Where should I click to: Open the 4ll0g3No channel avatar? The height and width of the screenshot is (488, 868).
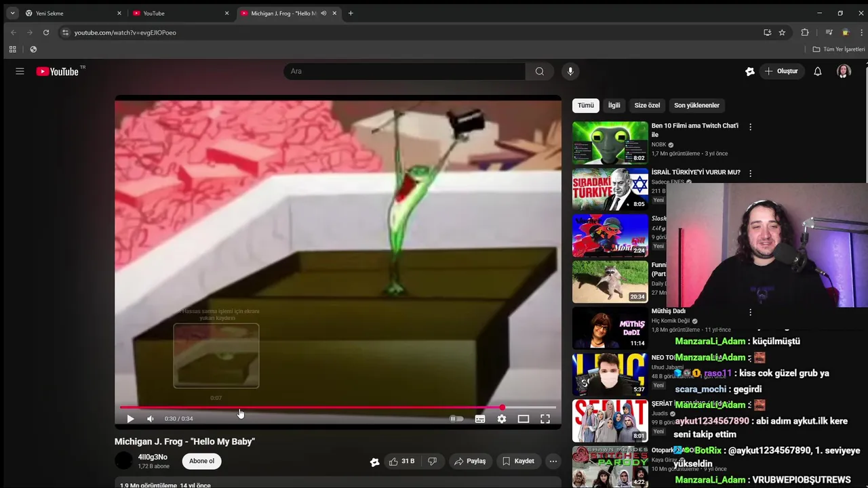click(123, 461)
